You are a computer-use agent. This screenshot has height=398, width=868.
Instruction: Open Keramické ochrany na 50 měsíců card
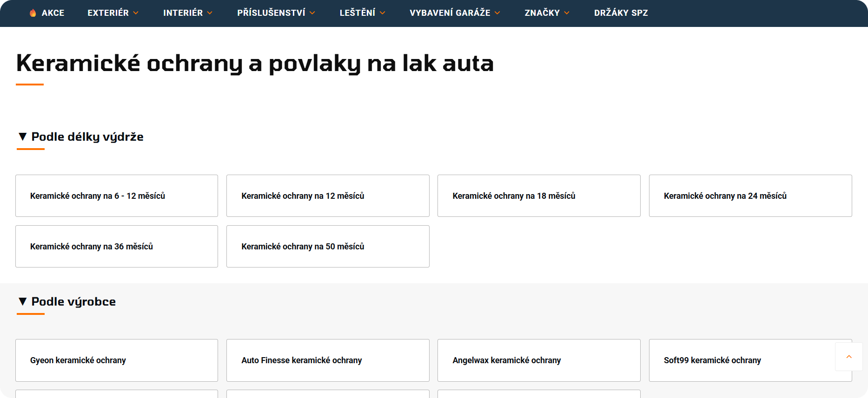[x=328, y=246]
